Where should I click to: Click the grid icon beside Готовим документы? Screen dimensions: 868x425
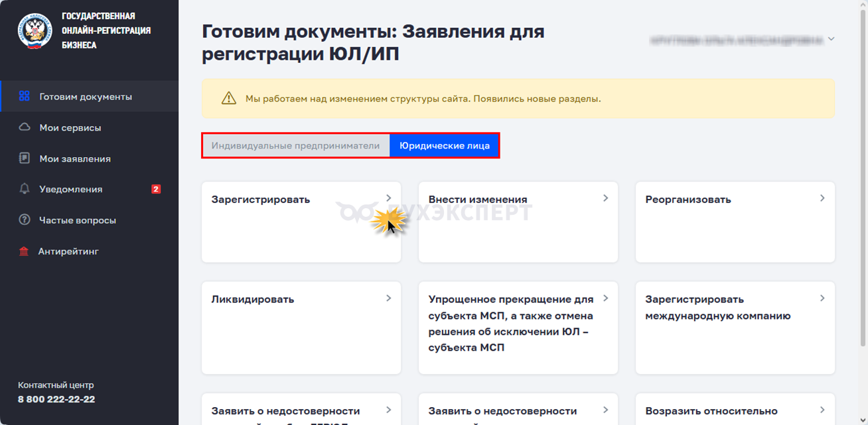point(25,96)
